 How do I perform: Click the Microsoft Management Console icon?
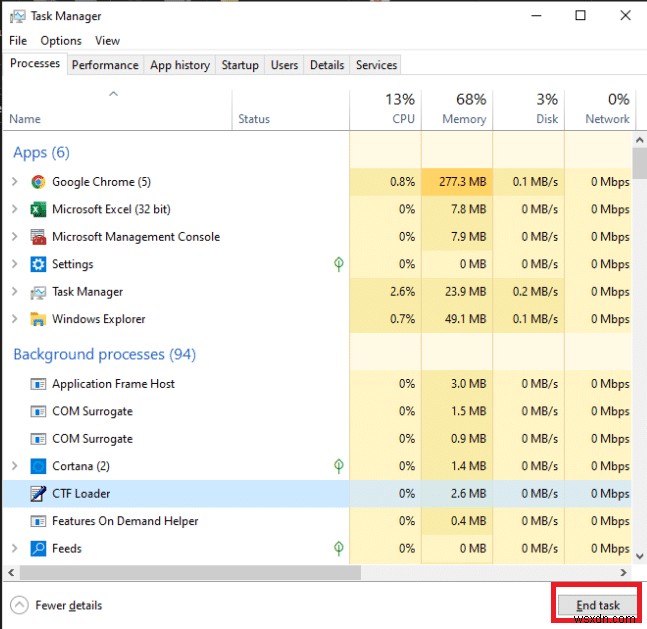click(38, 237)
